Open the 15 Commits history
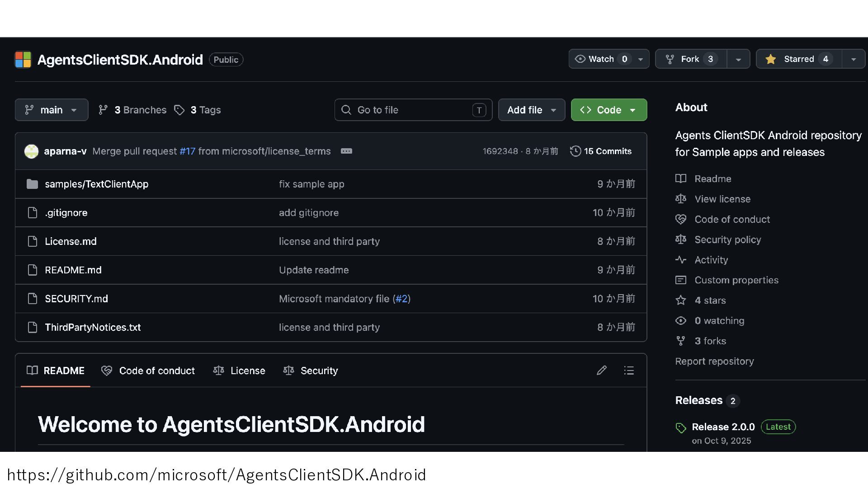Screen dimensions: 868x488 click(x=601, y=151)
